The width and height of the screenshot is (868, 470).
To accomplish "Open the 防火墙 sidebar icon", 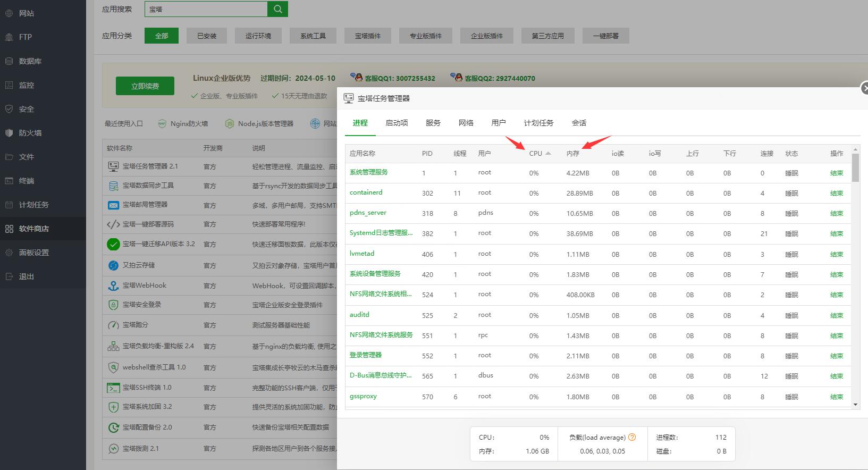I will [x=9, y=133].
